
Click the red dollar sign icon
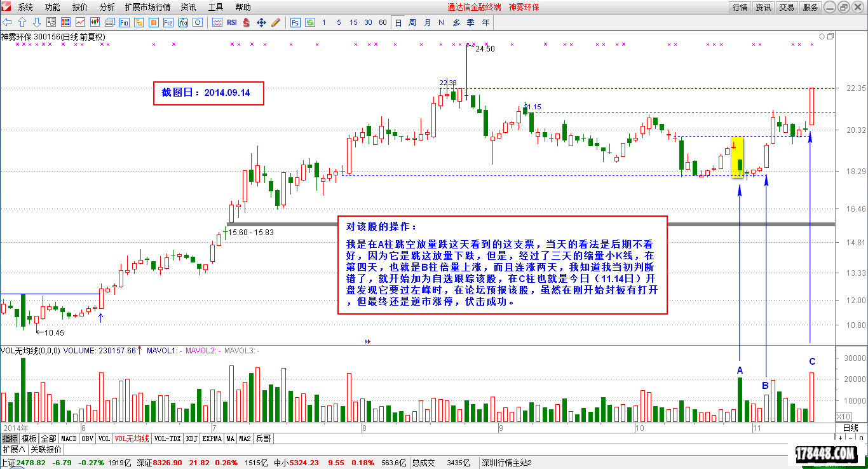[x=246, y=22]
